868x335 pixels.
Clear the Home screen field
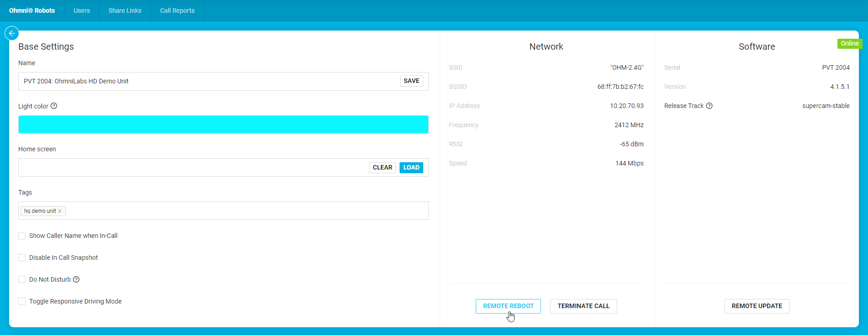coord(382,167)
